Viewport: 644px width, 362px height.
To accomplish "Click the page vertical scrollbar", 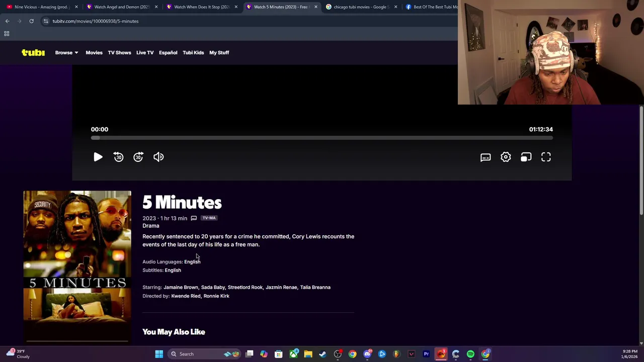I will [x=641, y=161].
